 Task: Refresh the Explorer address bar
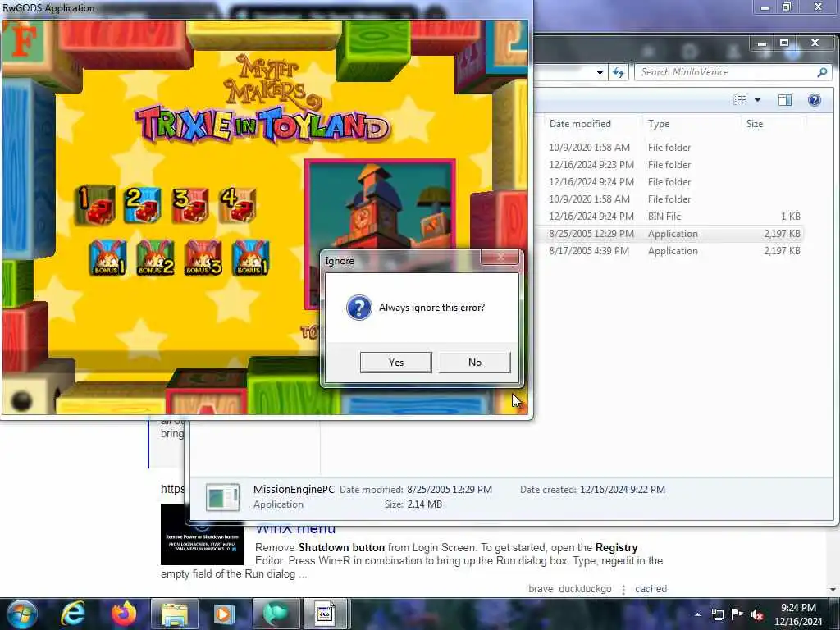(x=619, y=72)
